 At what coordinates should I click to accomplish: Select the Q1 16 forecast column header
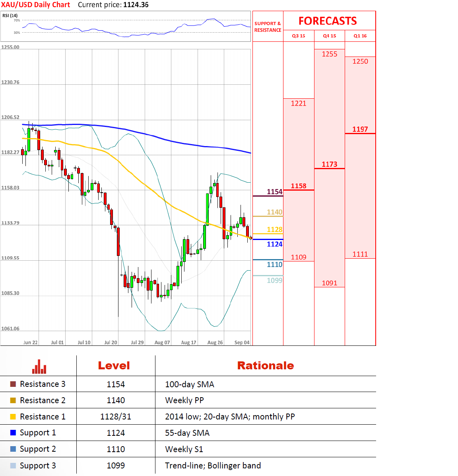(360, 36)
